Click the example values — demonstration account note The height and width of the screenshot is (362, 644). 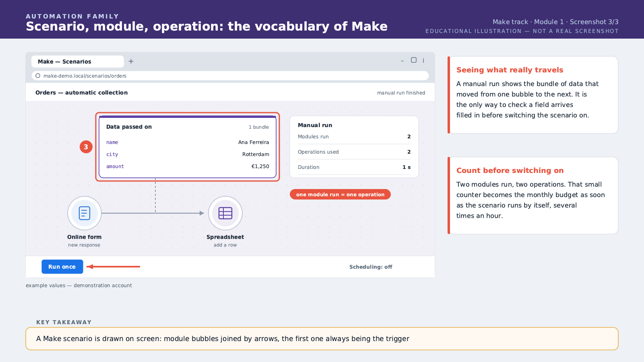click(x=79, y=286)
